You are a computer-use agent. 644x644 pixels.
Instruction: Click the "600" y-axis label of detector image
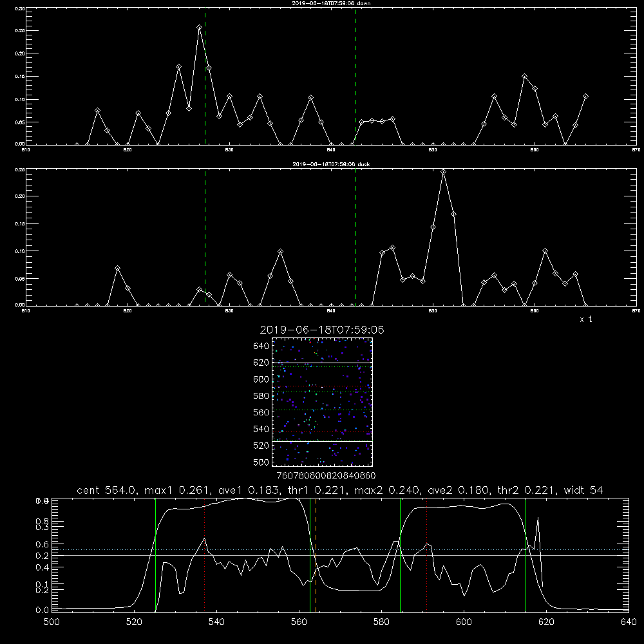click(x=261, y=379)
